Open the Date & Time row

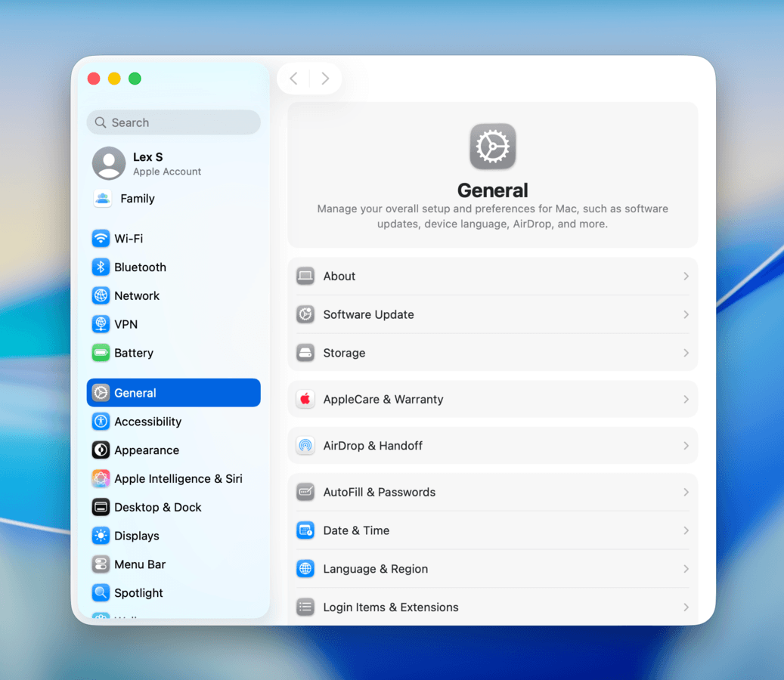(492, 530)
